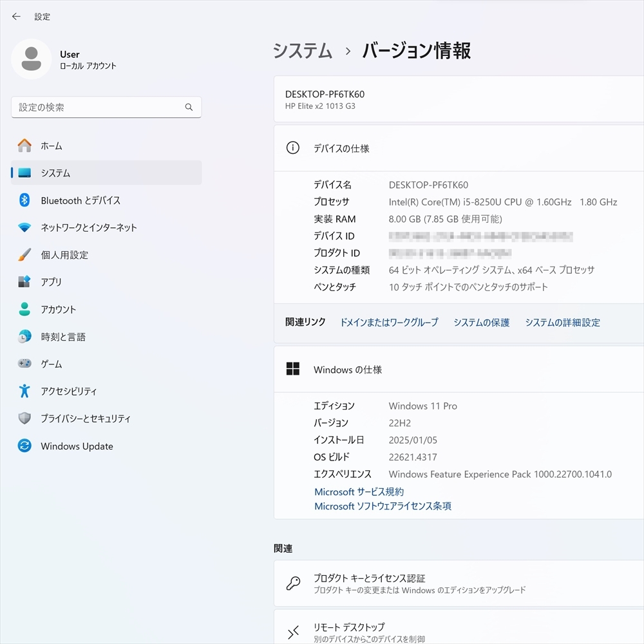Click the privacy shield icon
644x644 pixels.
tap(24, 418)
